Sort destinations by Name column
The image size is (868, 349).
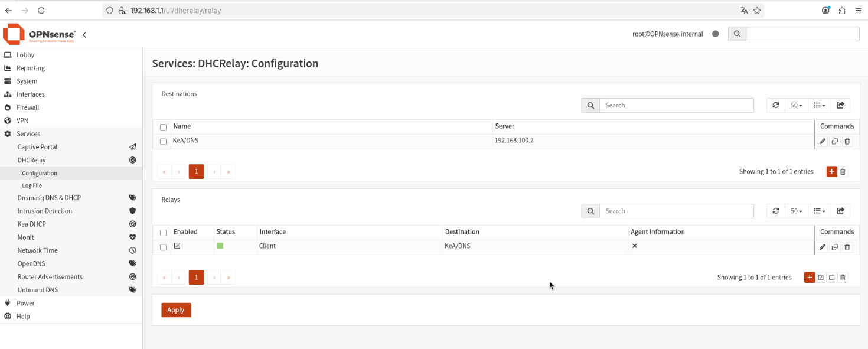click(182, 126)
